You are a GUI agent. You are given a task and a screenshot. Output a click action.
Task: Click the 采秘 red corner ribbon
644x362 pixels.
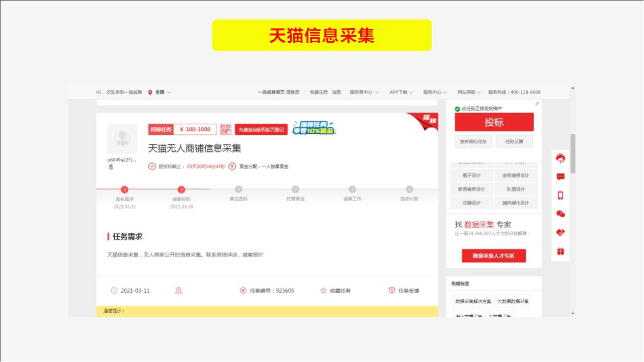tap(426, 120)
